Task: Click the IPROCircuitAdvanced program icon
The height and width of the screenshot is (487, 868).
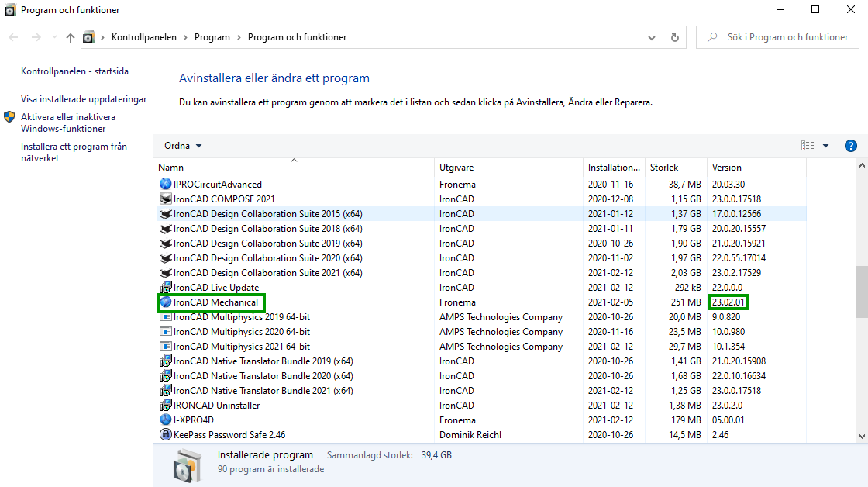Action: point(166,184)
